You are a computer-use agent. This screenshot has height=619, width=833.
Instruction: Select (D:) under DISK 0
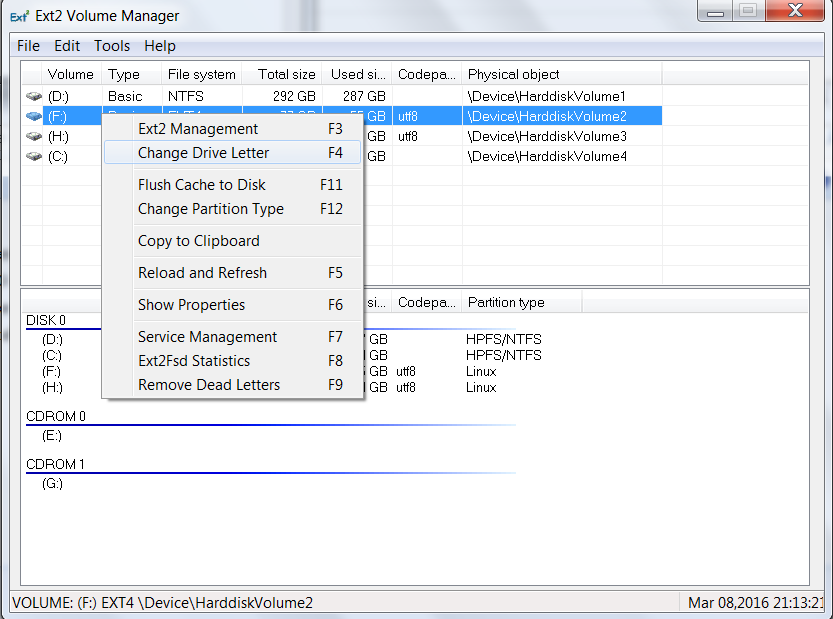tap(52, 339)
